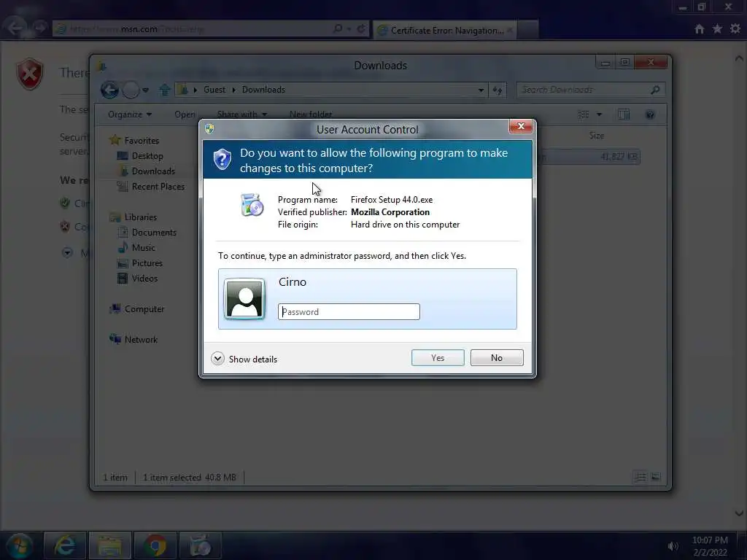Focus the administrator Password field
Image resolution: width=747 pixels, height=560 pixels.
(349, 312)
